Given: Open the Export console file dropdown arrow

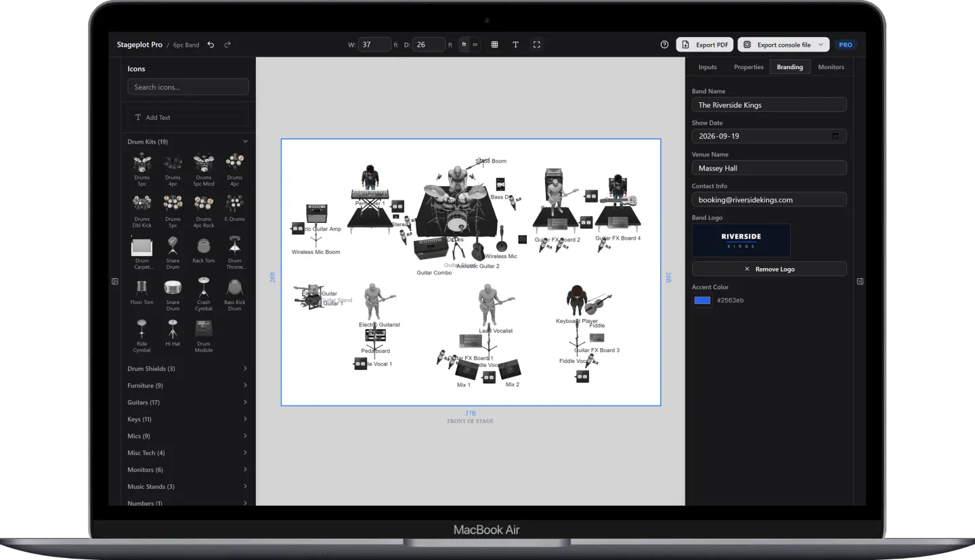Looking at the screenshot, I should 821,45.
